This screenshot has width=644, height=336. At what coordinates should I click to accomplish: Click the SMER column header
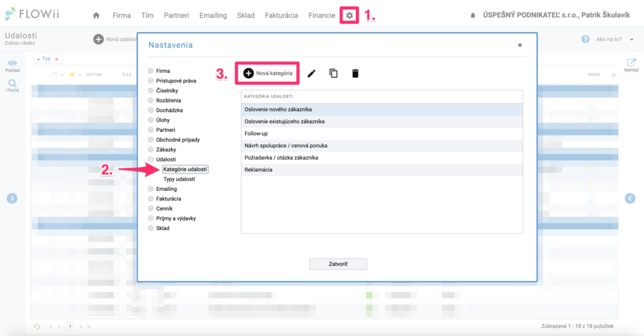point(594,75)
